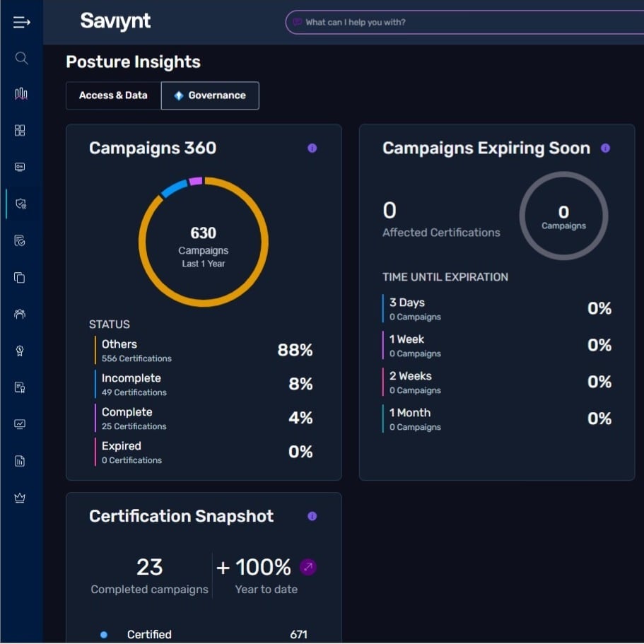Image resolution: width=644 pixels, height=644 pixels.
Task: Click the Certified 671 legend row
Action: click(204, 635)
